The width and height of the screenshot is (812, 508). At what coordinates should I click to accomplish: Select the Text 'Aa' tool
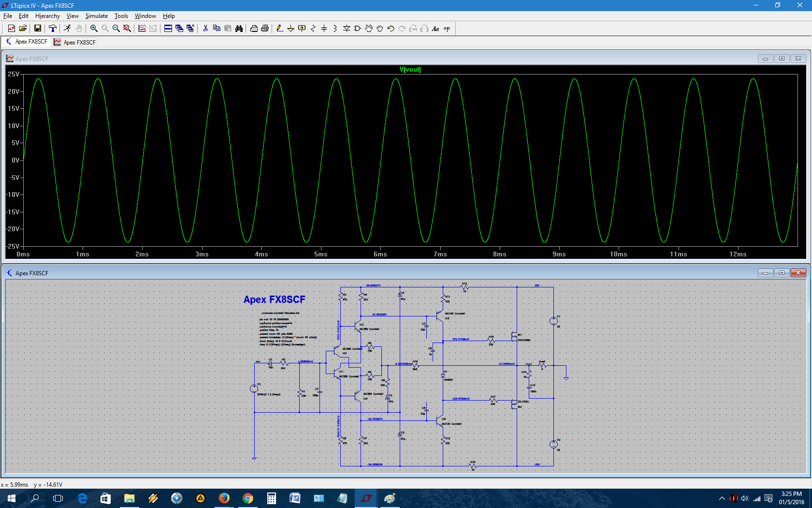click(x=435, y=29)
